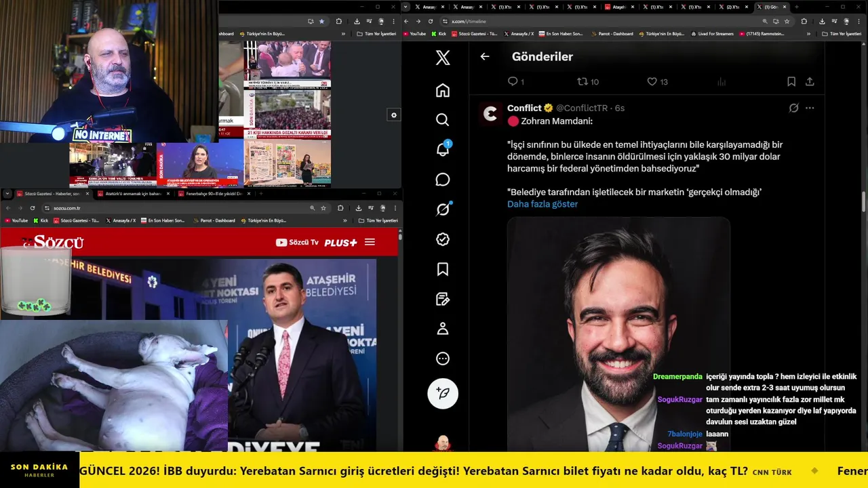Open the verified checkmark icon in X sidebar

[x=443, y=239]
